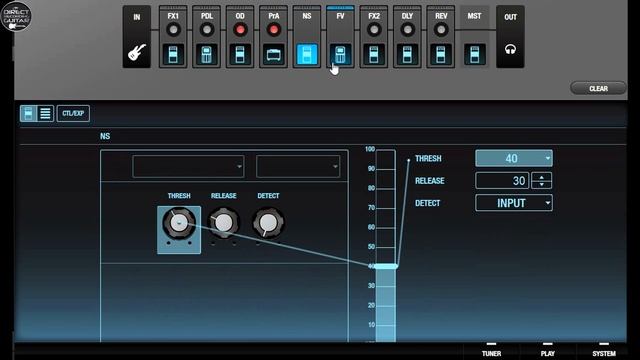The image size is (640, 360).
Task: Click the vertical threshold slider handle at 40
Action: [386, 267]
